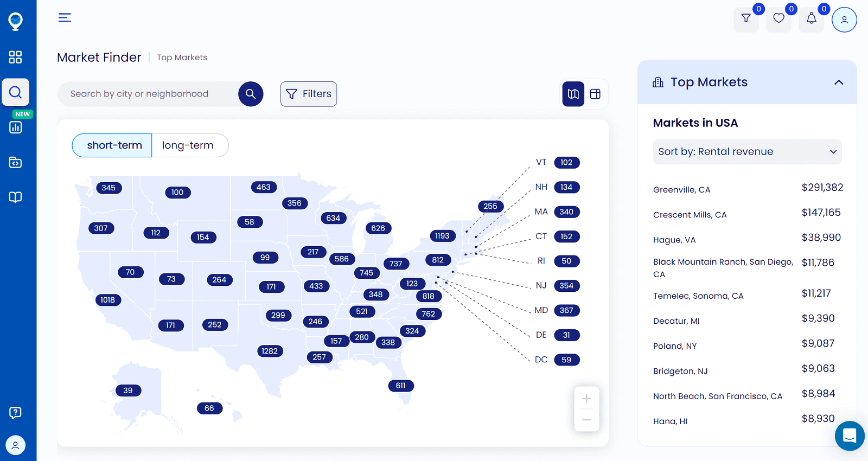This screenshot has width=868, height=461.
Task: Click the DE 31 marker
Action: click(567, 335)
